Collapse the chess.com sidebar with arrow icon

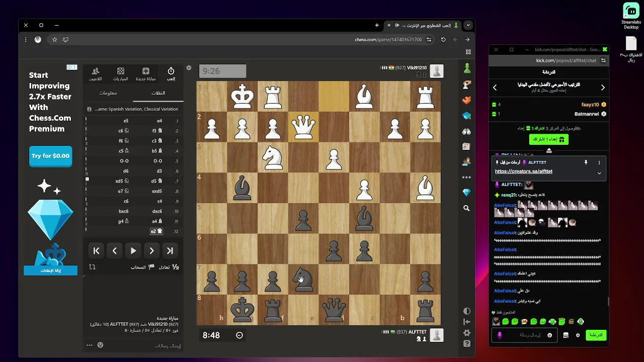coord(467,322)
